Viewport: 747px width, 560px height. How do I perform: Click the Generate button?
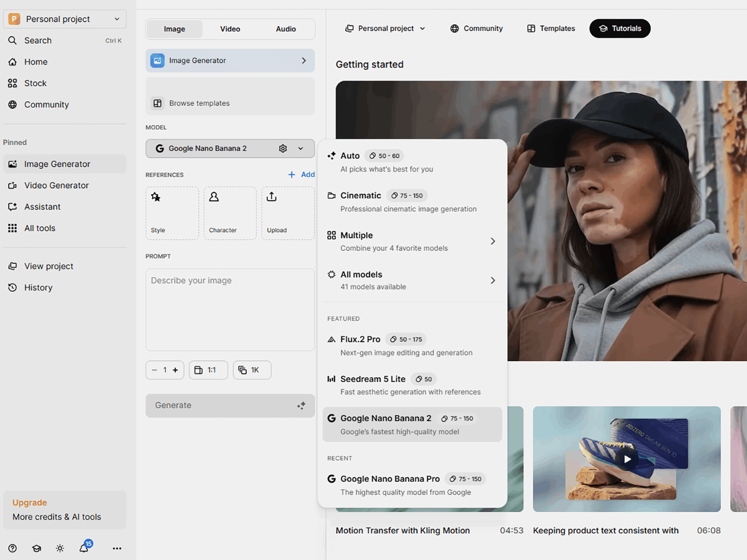tap(230, 405)
